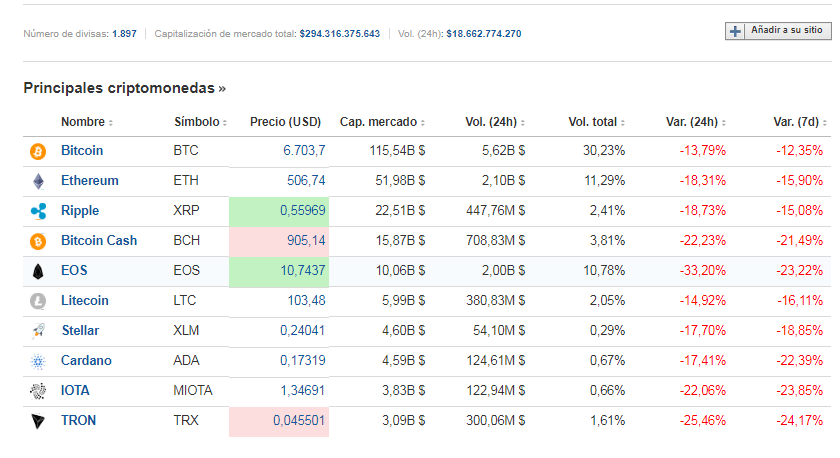Click the IOTA logo icon

[38, 392]
